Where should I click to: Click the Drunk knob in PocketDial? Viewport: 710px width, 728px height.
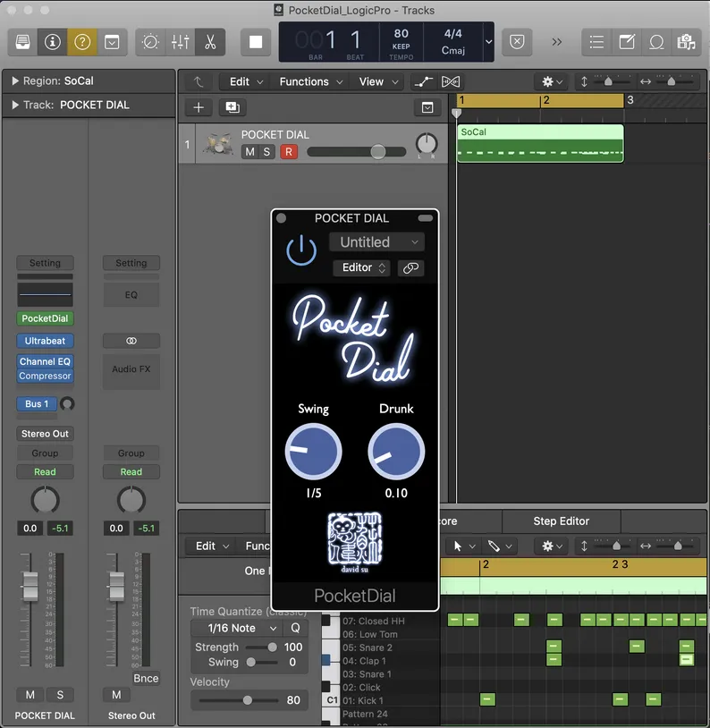click(396, 452)
